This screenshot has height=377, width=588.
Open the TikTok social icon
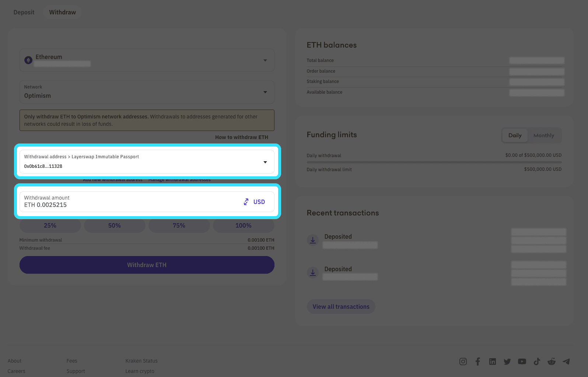coord(537,362)
